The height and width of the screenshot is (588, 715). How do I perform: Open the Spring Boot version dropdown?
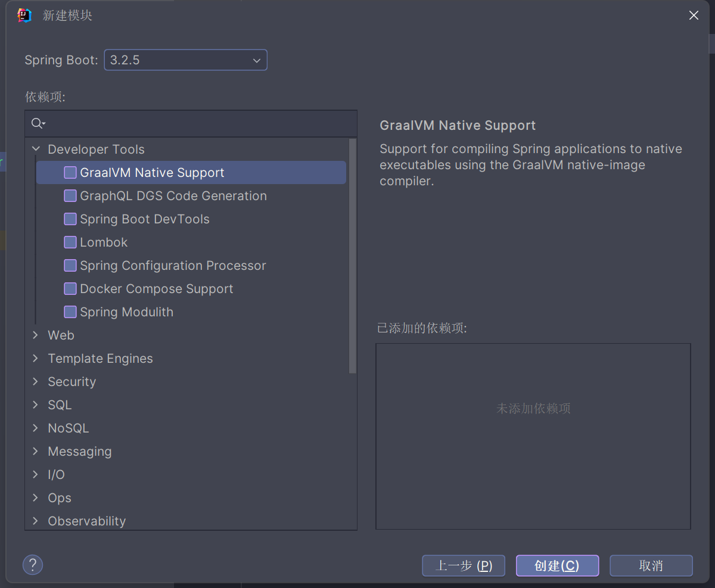(186, 60)
